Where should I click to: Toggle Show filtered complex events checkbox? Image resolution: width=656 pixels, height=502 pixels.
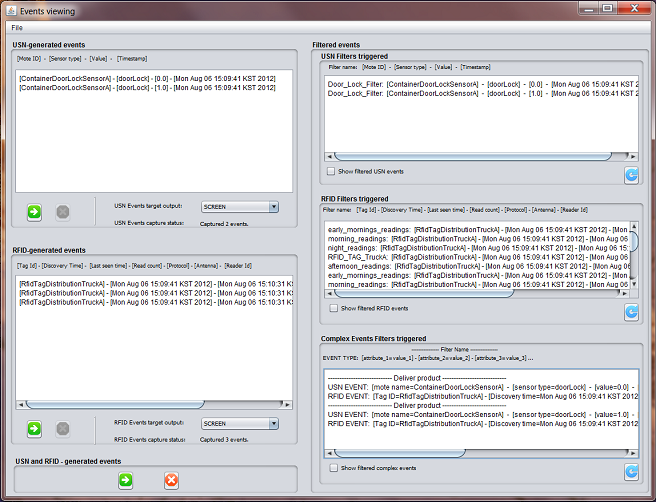(x=333, y=468)
